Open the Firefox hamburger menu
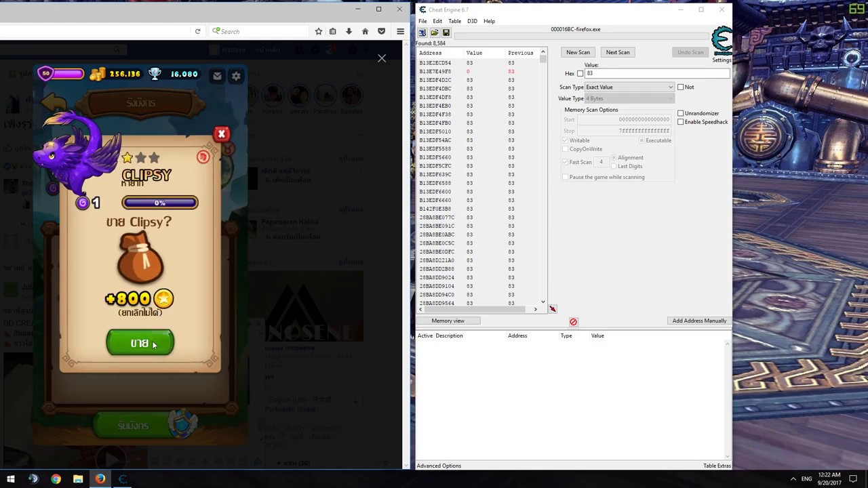Screen dimensions: 868x488 400,31
